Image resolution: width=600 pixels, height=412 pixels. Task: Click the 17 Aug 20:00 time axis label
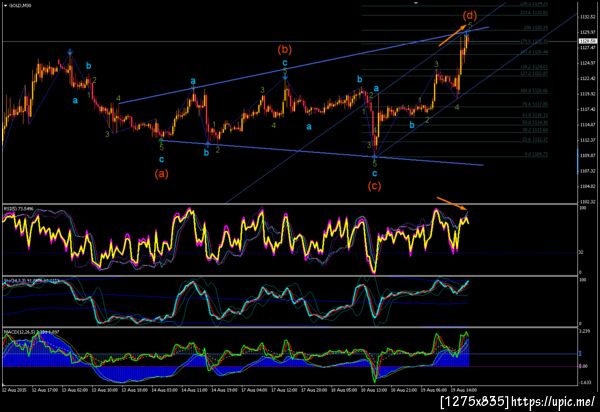(313, 390)
